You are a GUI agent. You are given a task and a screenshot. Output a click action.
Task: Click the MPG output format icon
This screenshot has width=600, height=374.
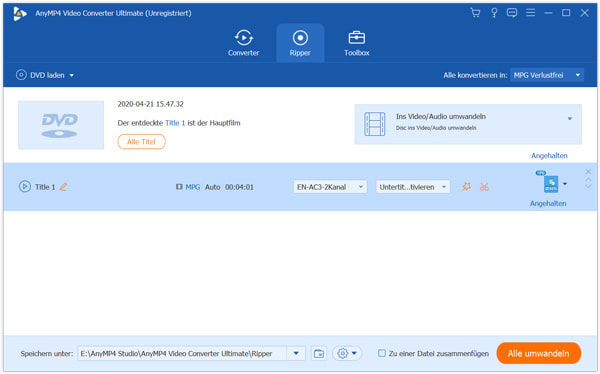(551, 184)
